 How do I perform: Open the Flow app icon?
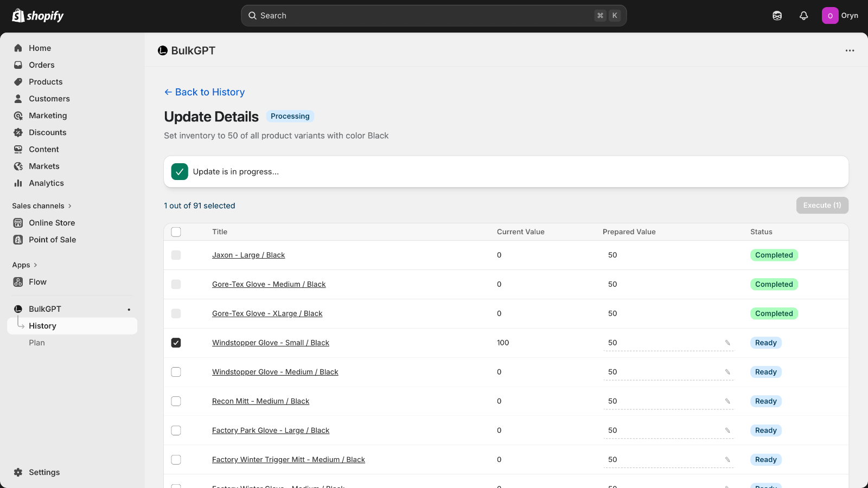pos(18,282)
